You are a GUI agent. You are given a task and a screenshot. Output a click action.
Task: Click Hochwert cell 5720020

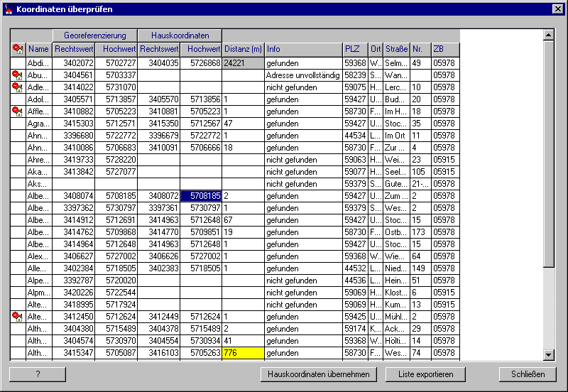coord(116,281)
